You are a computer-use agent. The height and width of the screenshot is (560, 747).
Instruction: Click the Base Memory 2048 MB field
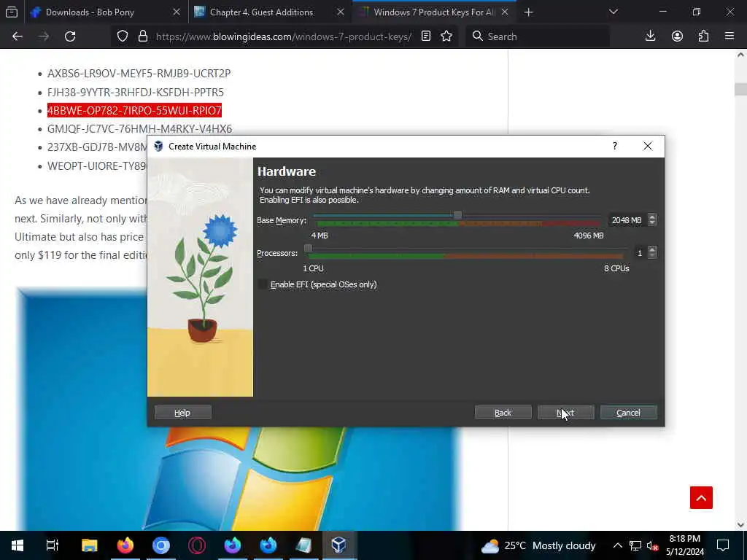[x=627, y=220]
